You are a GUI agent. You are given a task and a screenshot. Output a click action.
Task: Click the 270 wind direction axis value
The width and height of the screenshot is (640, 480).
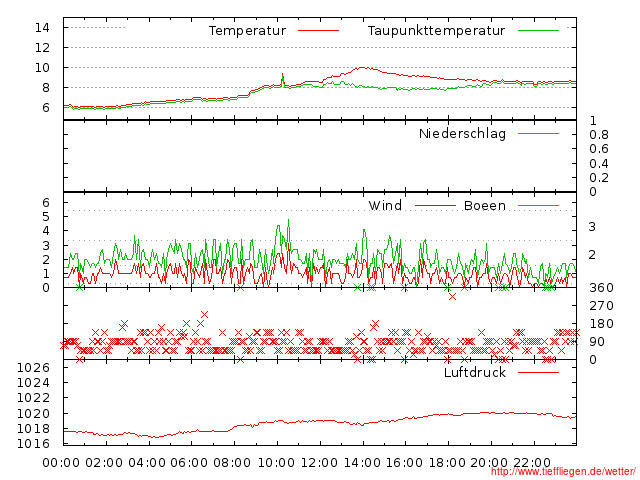click(x=601, y=306)
